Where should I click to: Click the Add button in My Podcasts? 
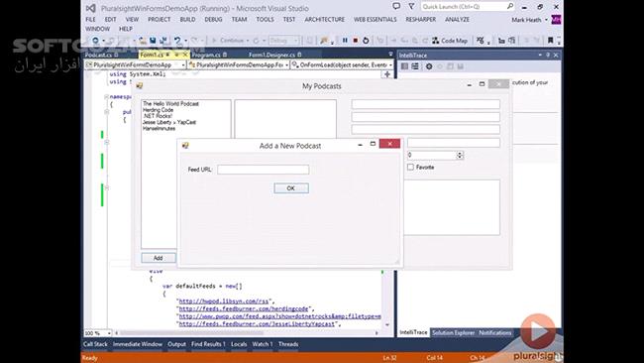tap(159, 258)
